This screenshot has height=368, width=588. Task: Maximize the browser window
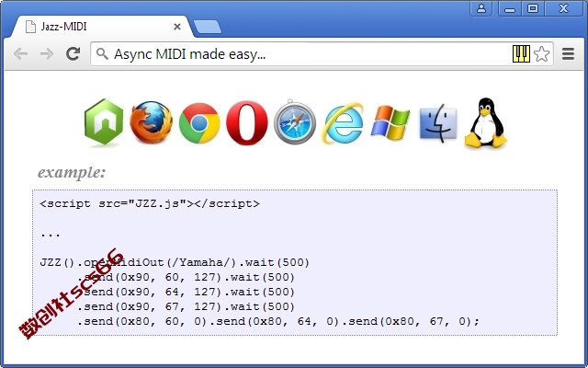533,8
